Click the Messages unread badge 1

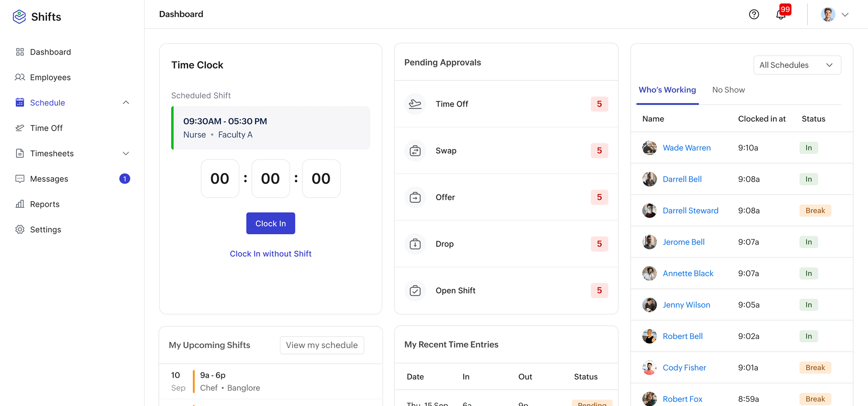pyautogui.click(x=125, y=178)
